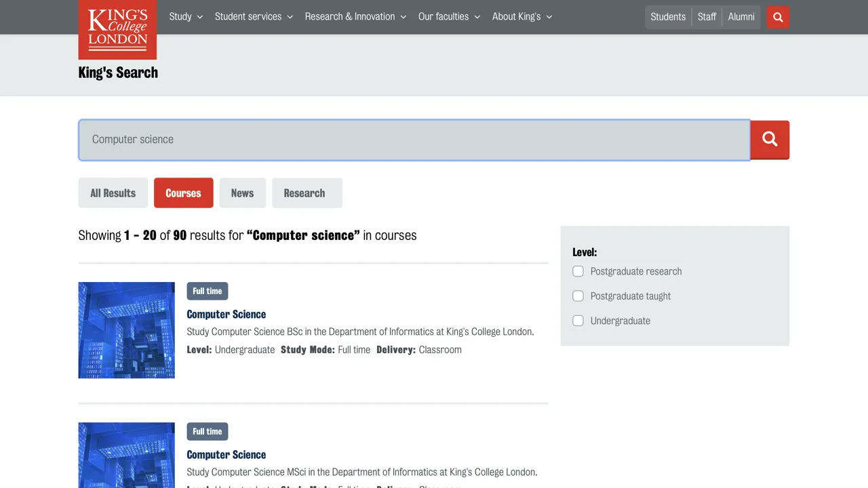The image size is (868, 488).
Task: Open the second Computer Science course thumbnail
Action: [x=127, y=455]
